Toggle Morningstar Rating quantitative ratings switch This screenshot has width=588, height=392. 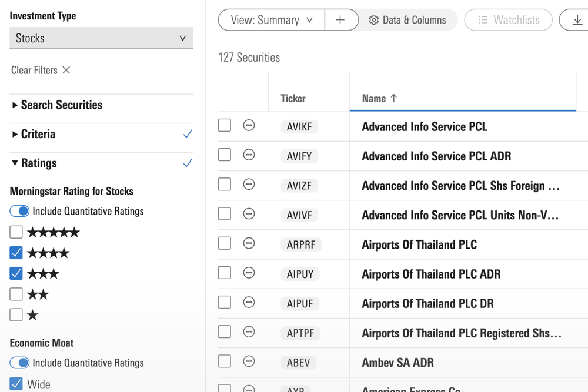(19, 211)
